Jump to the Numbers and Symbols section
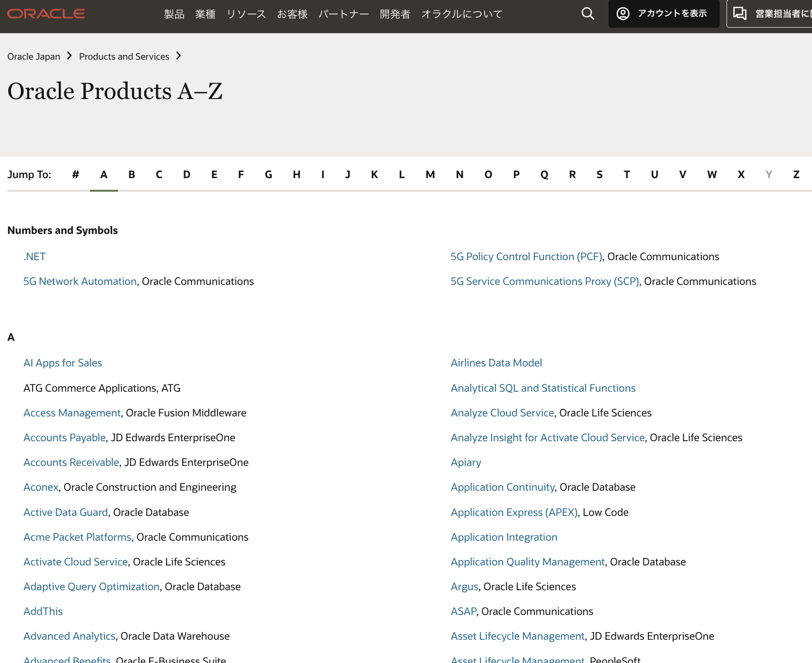This screenshot has width=812, height=663. pos(75,174)
